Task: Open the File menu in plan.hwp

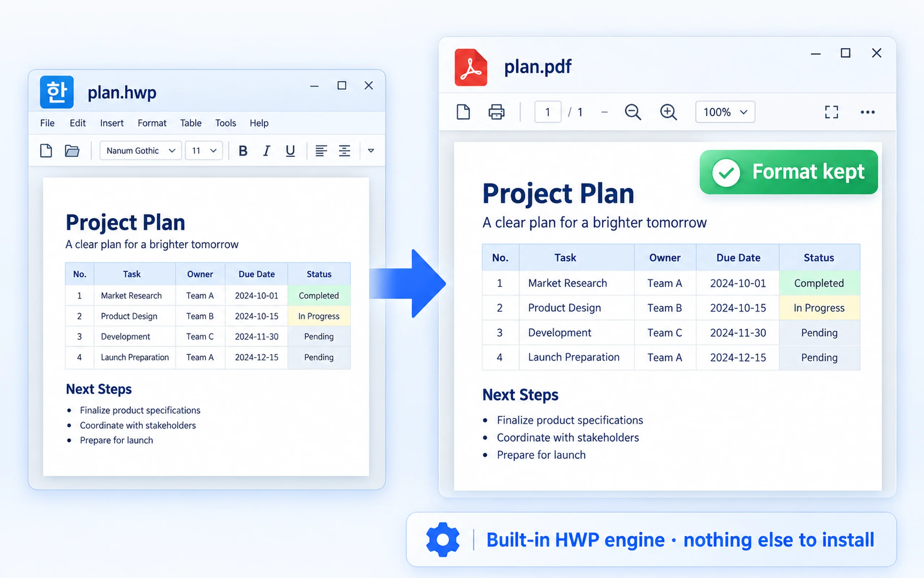Action: pos(47,123)
